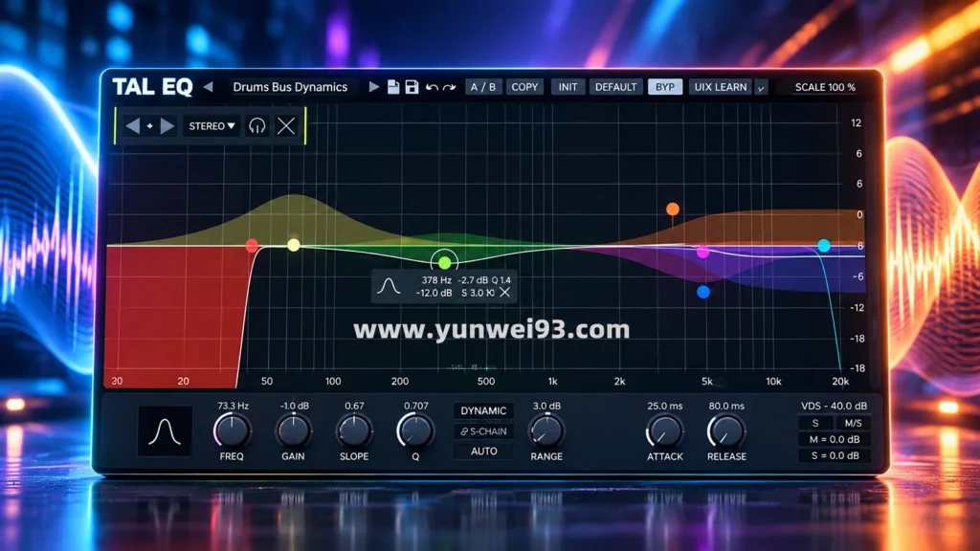Click the 25.0 ms attack value

[665, 406]
